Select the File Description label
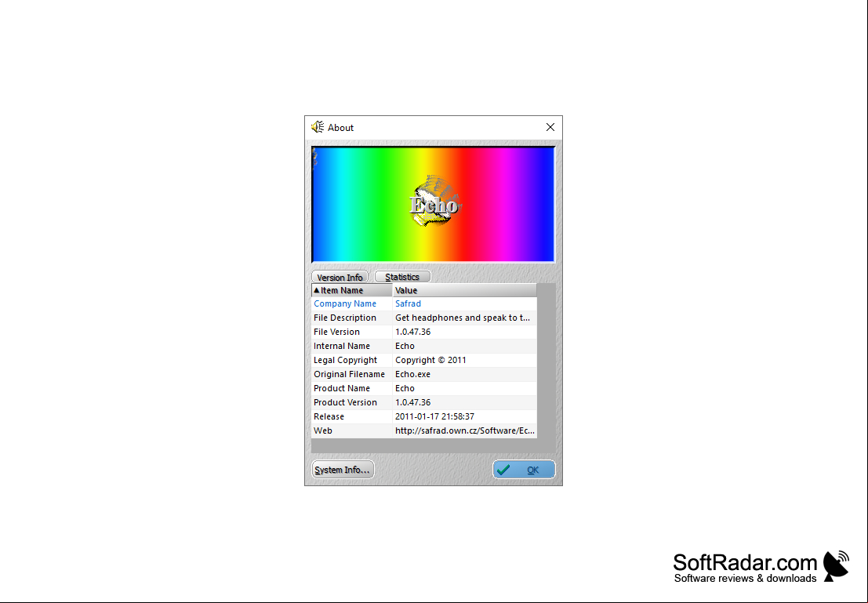This screenshot has width=868, height=603. (x=345, y=318)
